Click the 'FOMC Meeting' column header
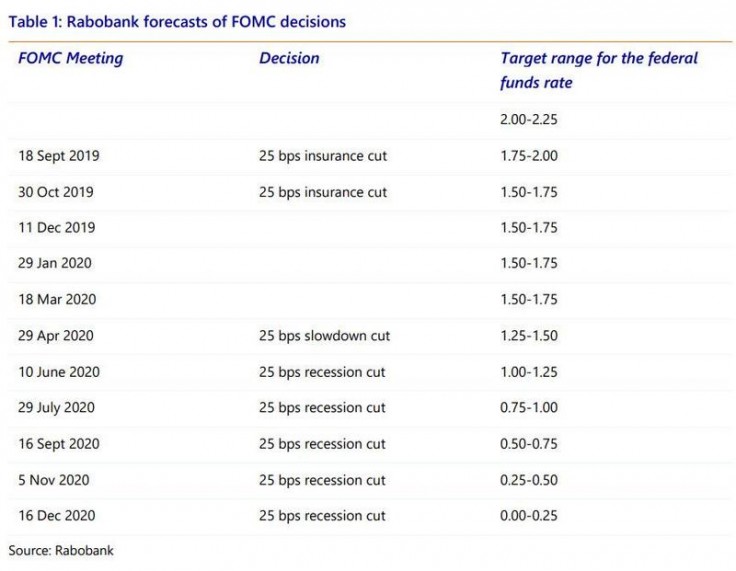Image resolution: width=736 pixels, height=571 pixels. (x=71, y=58)
